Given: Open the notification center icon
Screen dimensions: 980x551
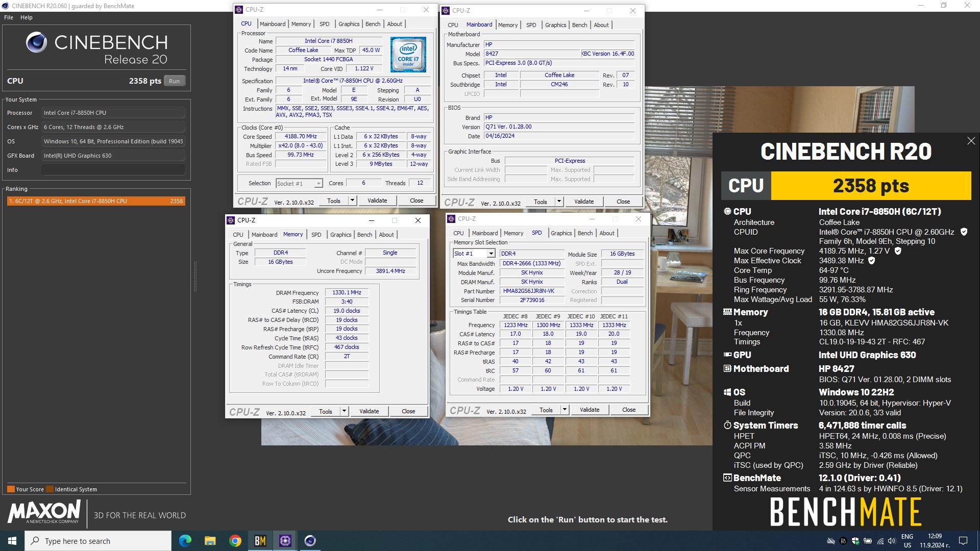Looking at the screenshot, I should (x=963, y=541).
